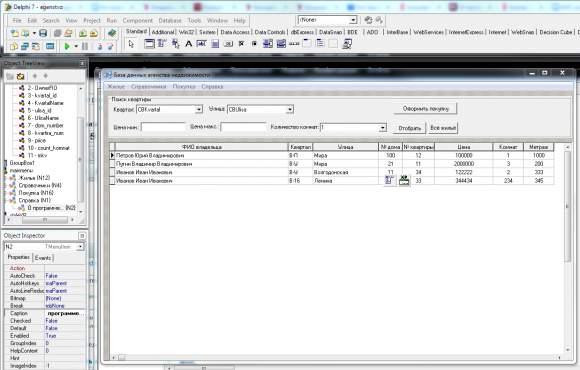
Task: Click the minimum price input field
Action: click(x=163, y=127)
